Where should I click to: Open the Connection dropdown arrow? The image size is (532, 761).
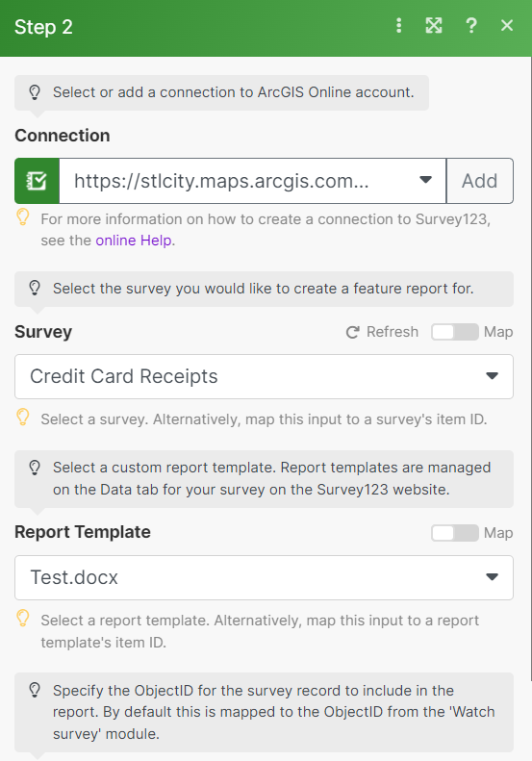[426, 180]
